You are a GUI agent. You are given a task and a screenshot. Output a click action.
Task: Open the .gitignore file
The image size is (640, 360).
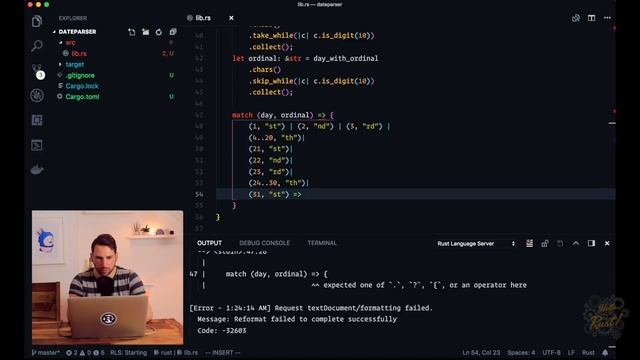(x=80, y=76)
